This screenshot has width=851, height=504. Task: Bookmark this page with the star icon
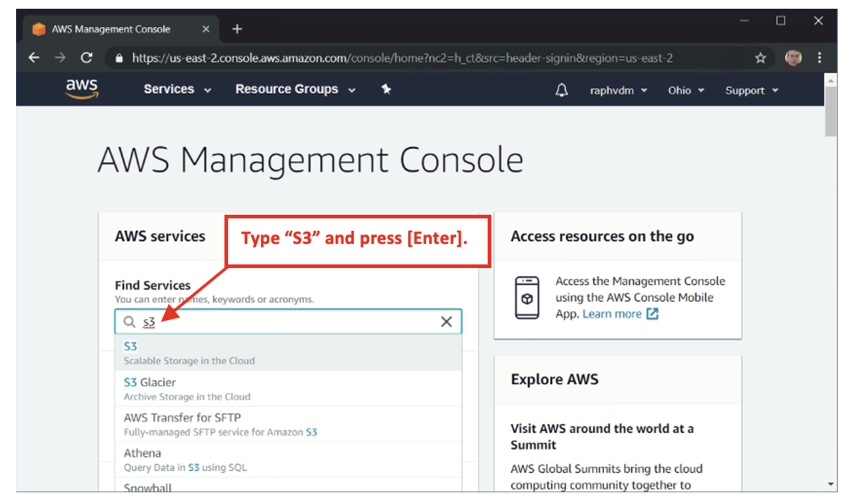[760, 58]
